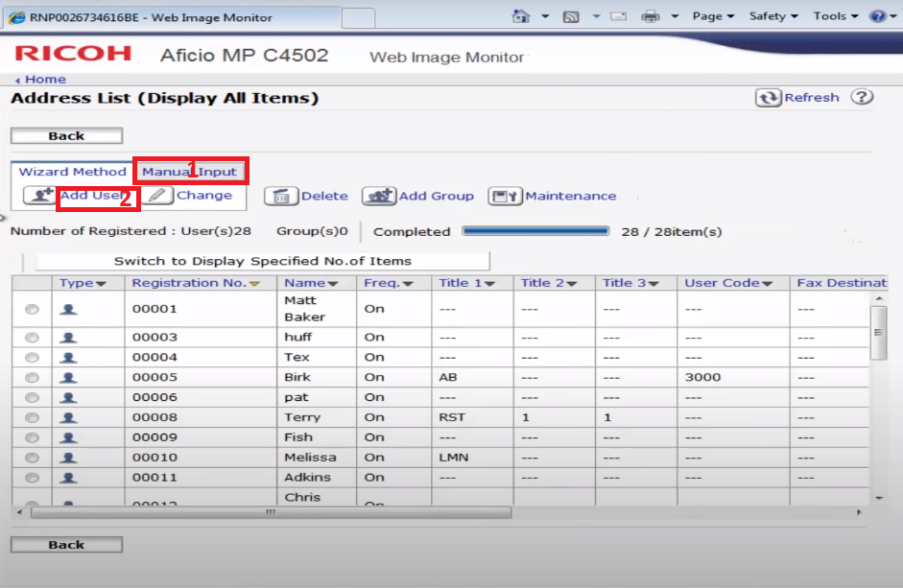Click the Add User icon

pyautogui.click(x=39, y=196)
